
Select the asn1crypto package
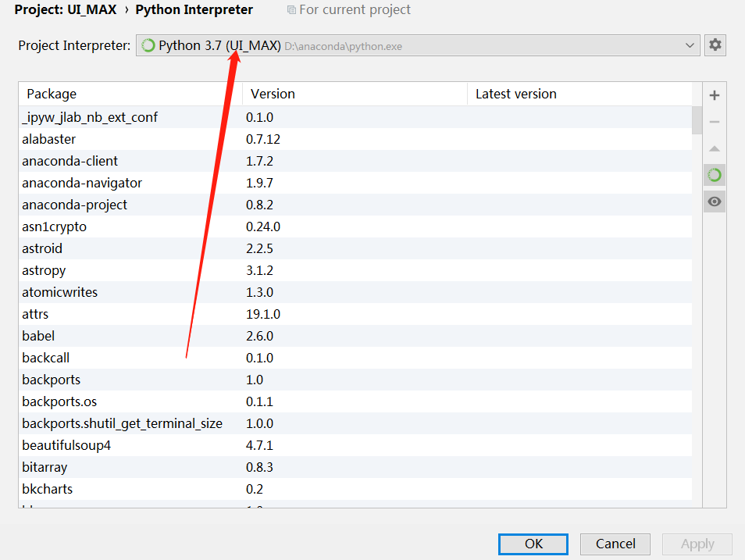355,226
